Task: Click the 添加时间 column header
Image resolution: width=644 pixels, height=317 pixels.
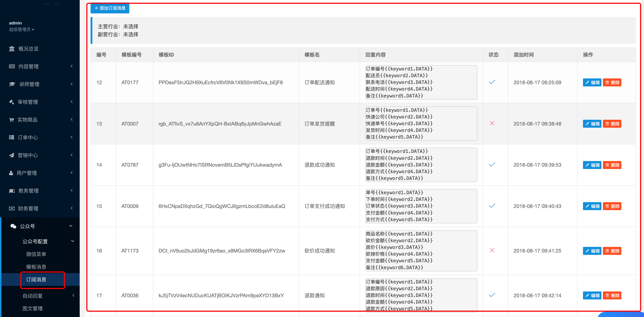Action: pos(524,55)
